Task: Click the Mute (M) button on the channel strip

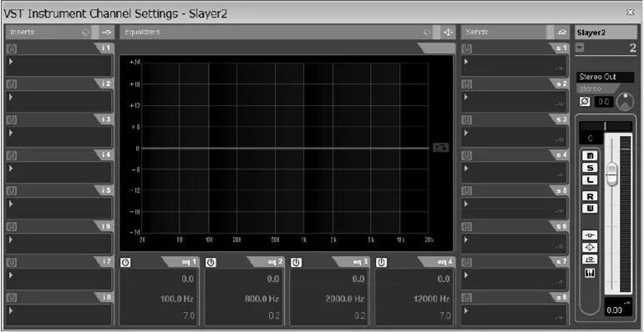Action: coord(591,156)
